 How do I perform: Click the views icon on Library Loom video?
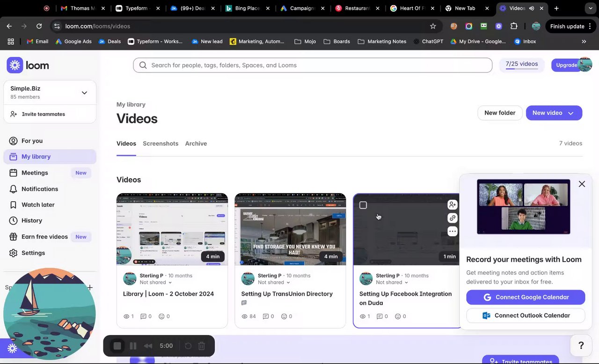(126, 316)
